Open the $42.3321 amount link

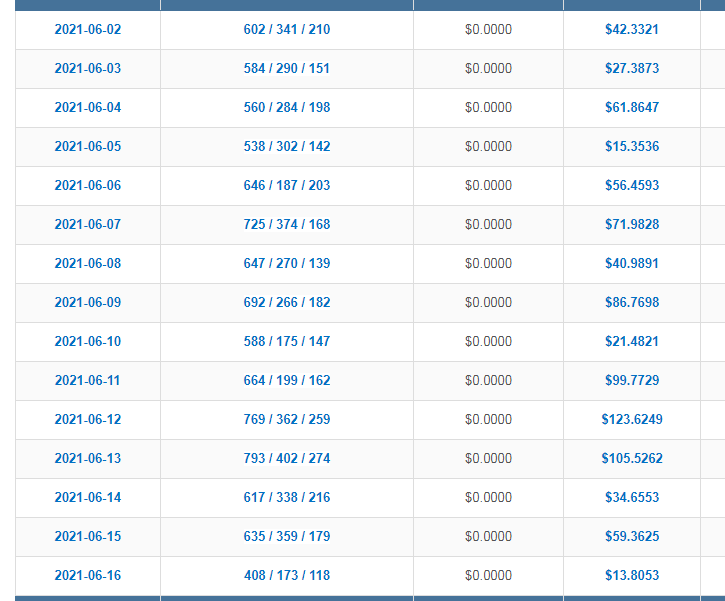[x=632, y=30]
